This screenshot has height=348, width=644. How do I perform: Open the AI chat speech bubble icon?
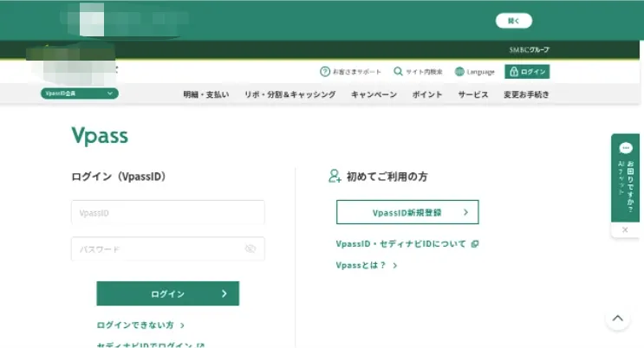626,148
